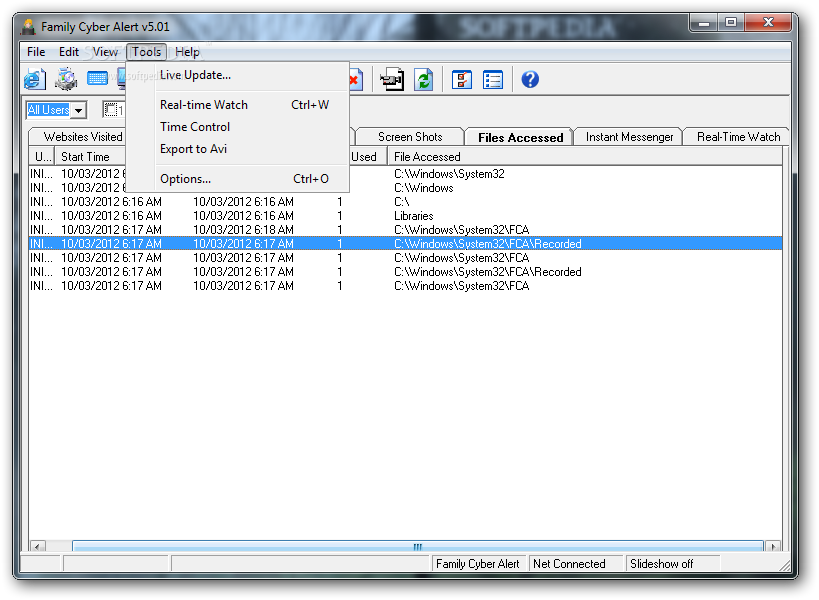The width and height of the screenshot is (819, 600).
Task: Click highlighted C:\Windows\System32\FCA\Recorded row
Action: (x=405, y=244)
